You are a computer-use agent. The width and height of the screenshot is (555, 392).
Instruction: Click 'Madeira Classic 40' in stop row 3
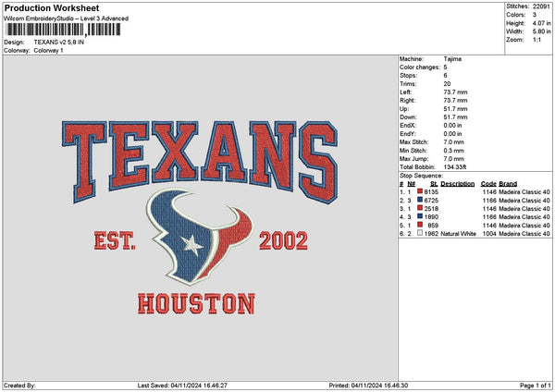(524, 209)
